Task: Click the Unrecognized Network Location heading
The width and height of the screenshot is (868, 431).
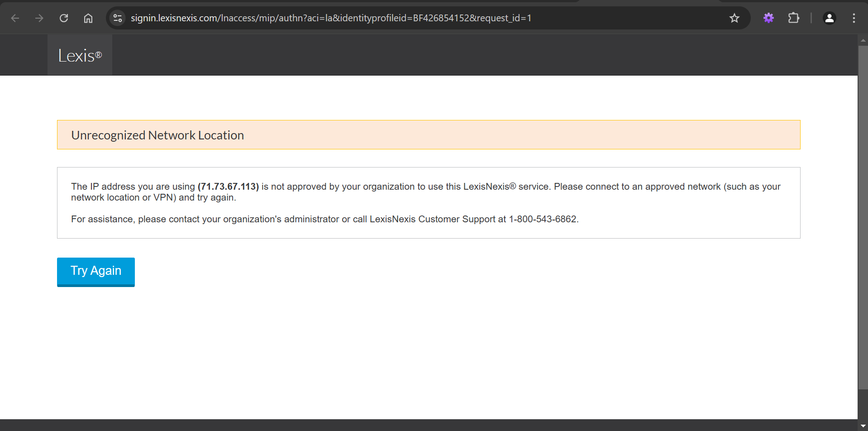Action: point(157,135)
